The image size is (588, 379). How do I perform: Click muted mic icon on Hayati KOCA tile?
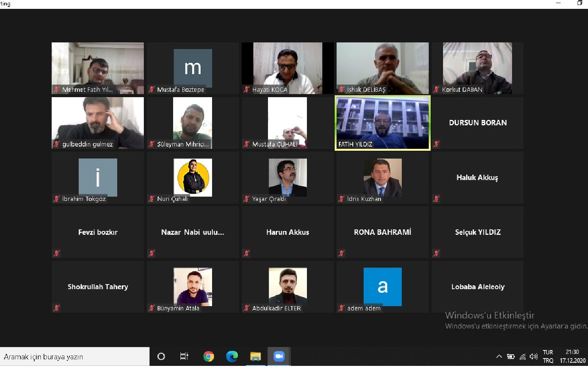(247, 89)
